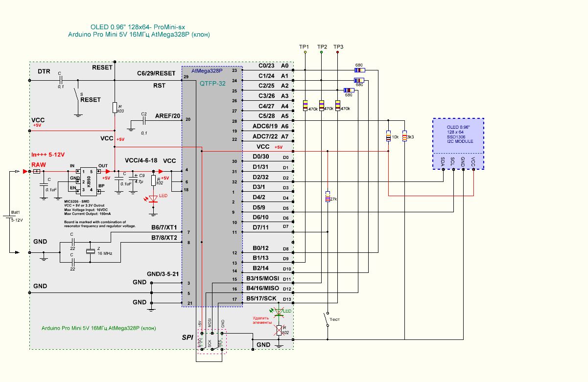This screenshot has width=588, height=382.
Task: Click the MIC5205 voltage regulator chip symbol
Action: click(89, 179)
